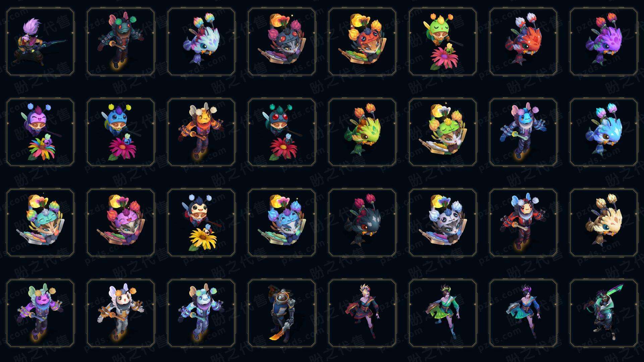This screenshot has height=362, width=644.
Task: Select the woman in green dress
Action: [x=443, y=313]
